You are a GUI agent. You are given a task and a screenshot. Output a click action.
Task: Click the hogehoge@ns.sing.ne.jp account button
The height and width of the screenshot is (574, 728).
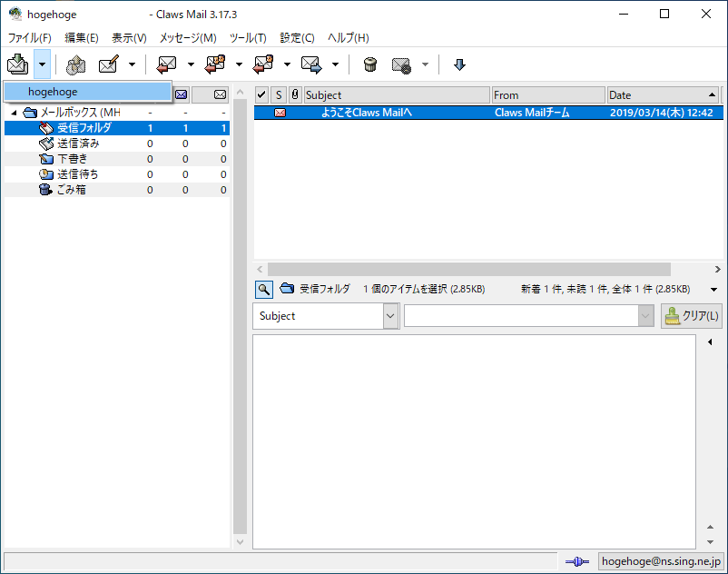661,561
